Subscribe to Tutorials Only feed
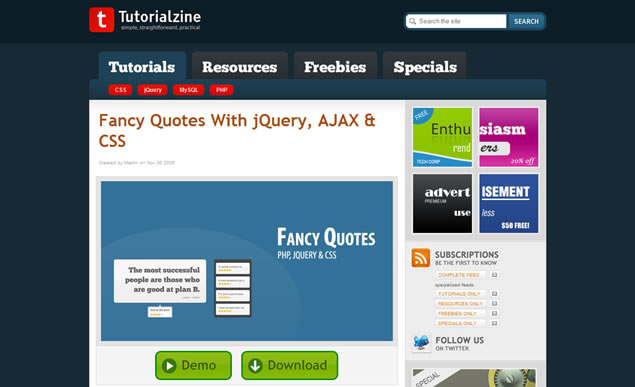The height and width of the screenshot is (387, 635). 459,293
